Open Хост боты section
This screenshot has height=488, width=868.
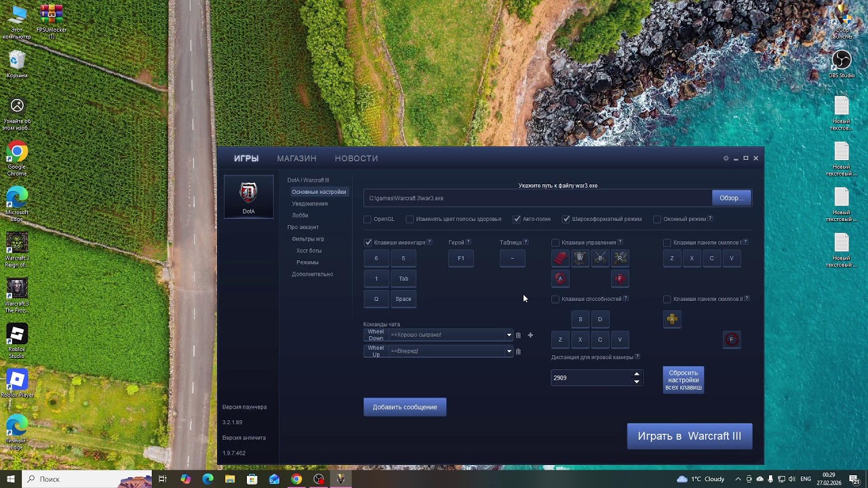click(x=309, y=251)
